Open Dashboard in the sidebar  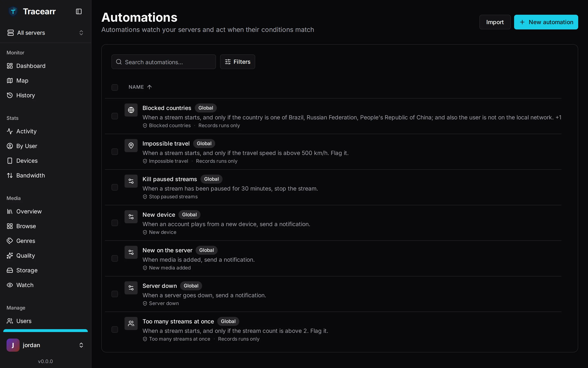coord(46,66)
